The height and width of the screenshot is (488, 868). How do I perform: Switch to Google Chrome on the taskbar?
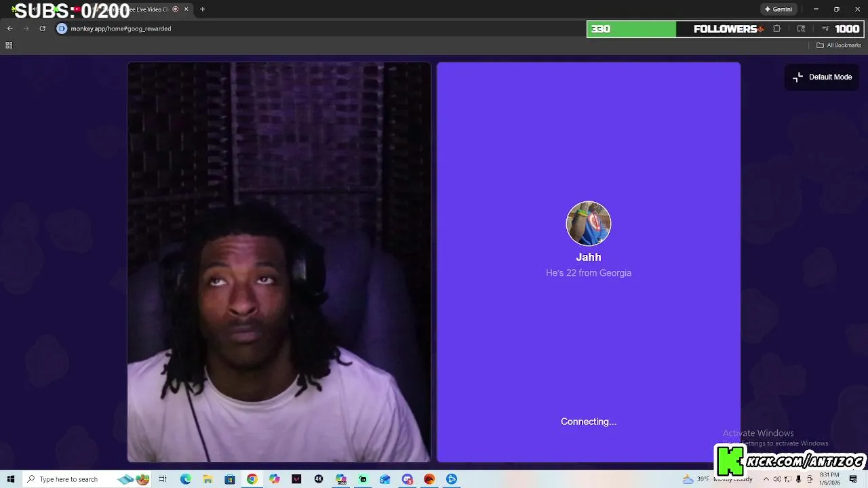252,479
